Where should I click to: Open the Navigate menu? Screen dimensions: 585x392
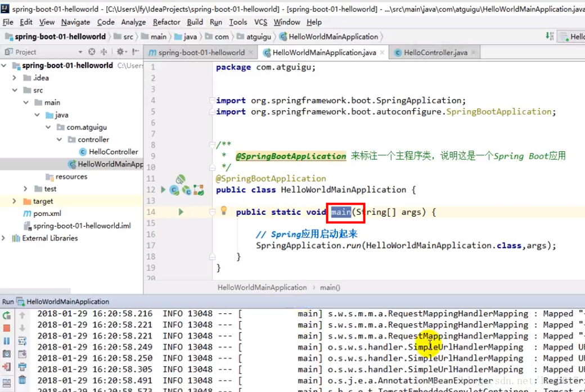pyautogui.click(x=76, y=22)
